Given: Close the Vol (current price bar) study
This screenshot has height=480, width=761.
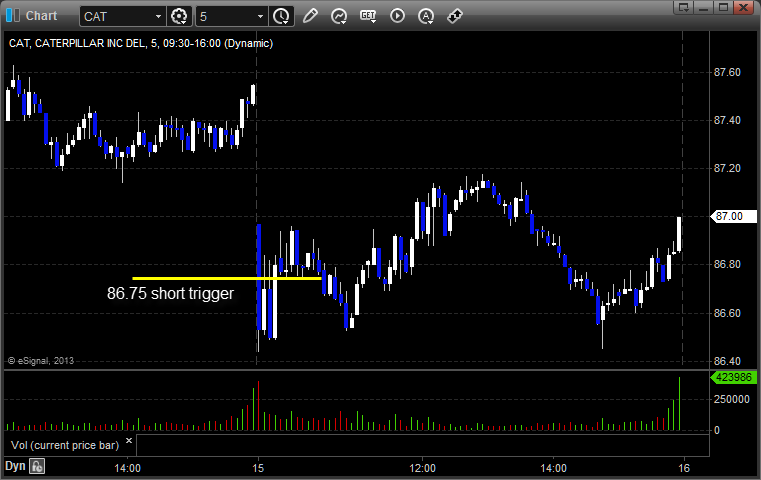Looking at the screenshot, I should [x=129, y=441].
